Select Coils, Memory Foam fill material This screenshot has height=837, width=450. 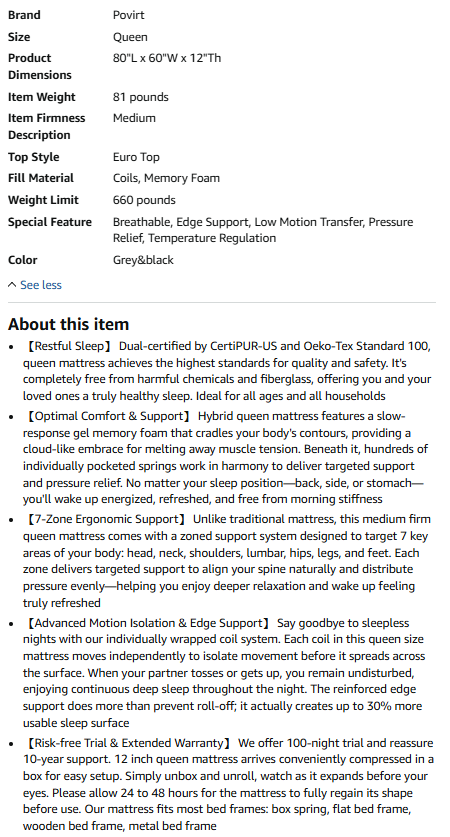click(x=166, y=178)
